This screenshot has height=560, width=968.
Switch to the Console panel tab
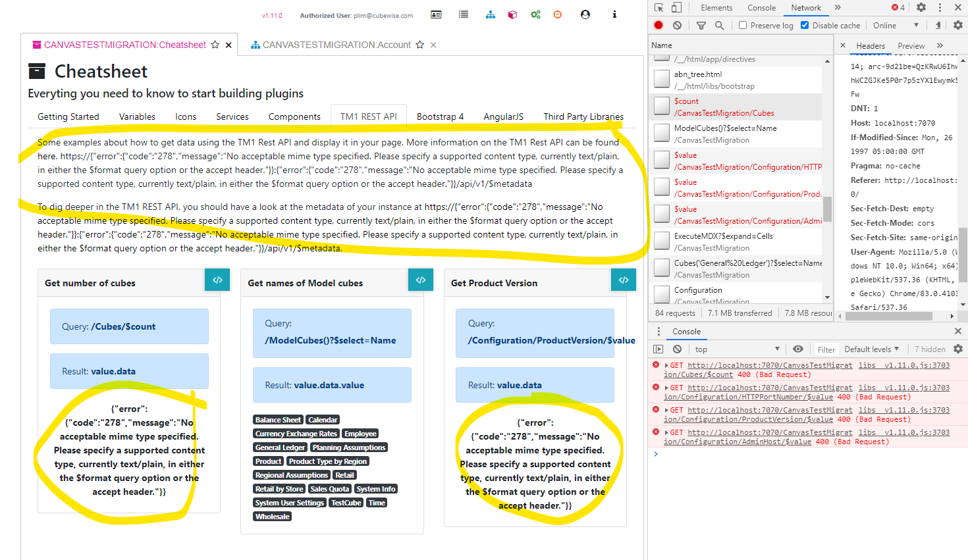point(761,8)
